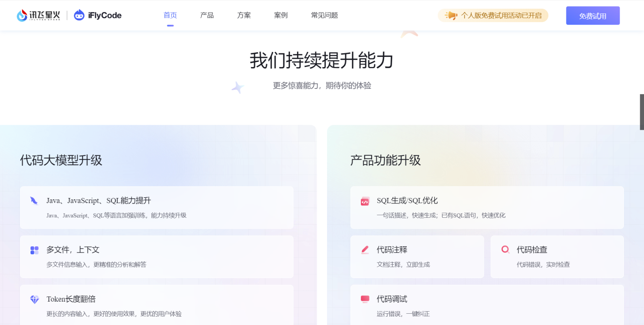The image size is (644, 325).
Task: Click the red monitor icon for 代码调试
Action: tap(365, 299)
